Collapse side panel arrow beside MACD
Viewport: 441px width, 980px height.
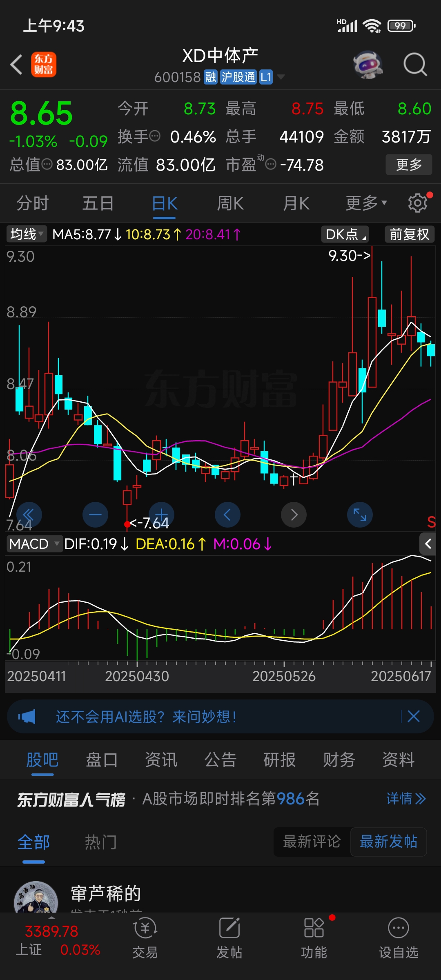pyautogui.click(x=428, y=544)
